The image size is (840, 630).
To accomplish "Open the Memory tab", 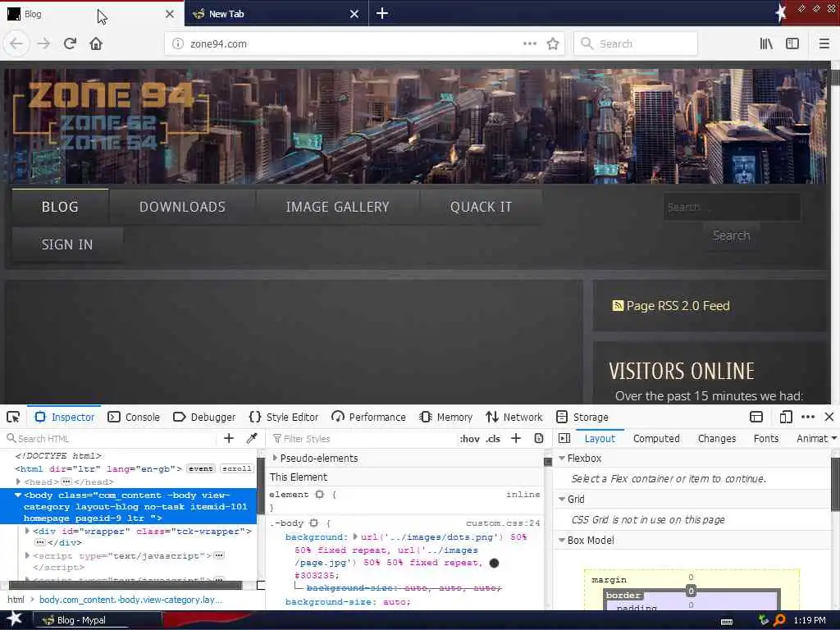I will click(x=445, y=417).
